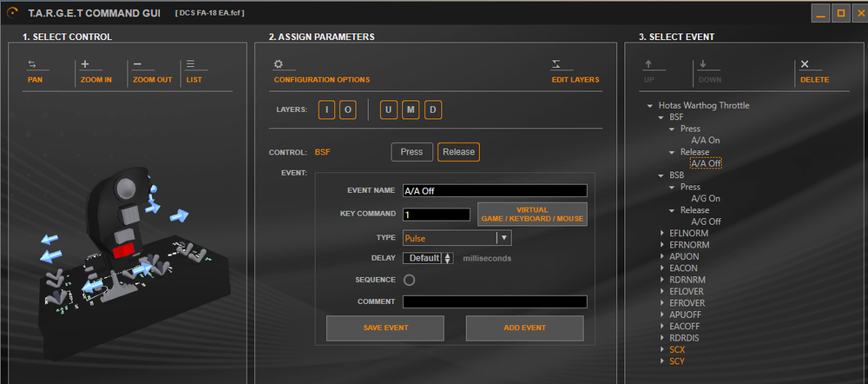The image size is (868, 384).
Task: Open the List view icon
Action: (x=190, y=64)
